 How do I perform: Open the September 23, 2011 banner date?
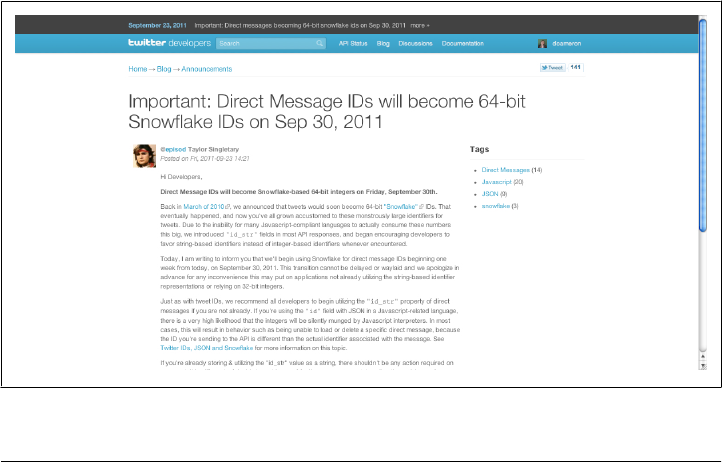157,25
